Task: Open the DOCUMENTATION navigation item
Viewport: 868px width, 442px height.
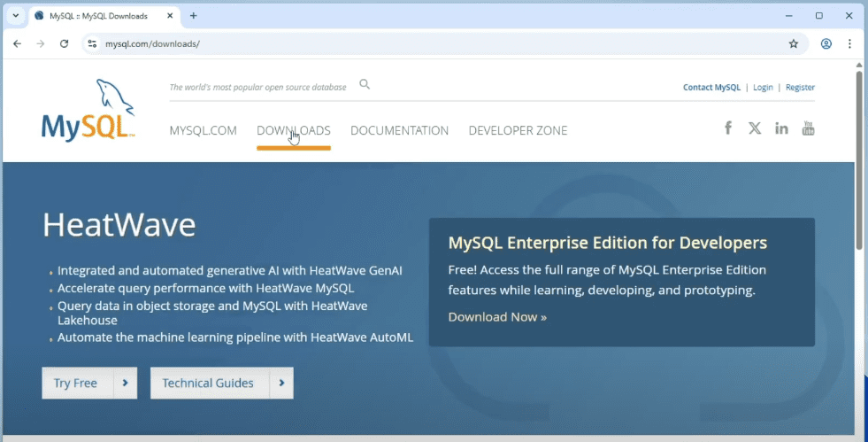Action: click(x=399, y=130)
